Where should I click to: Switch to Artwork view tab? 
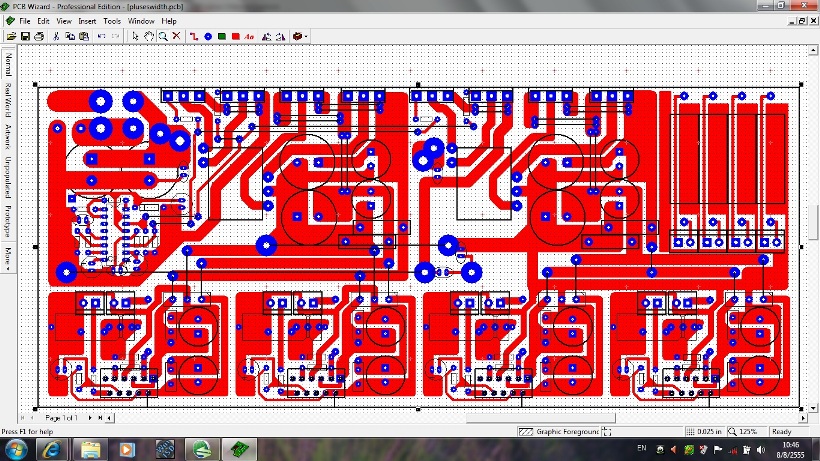click(x=8, y=136)
